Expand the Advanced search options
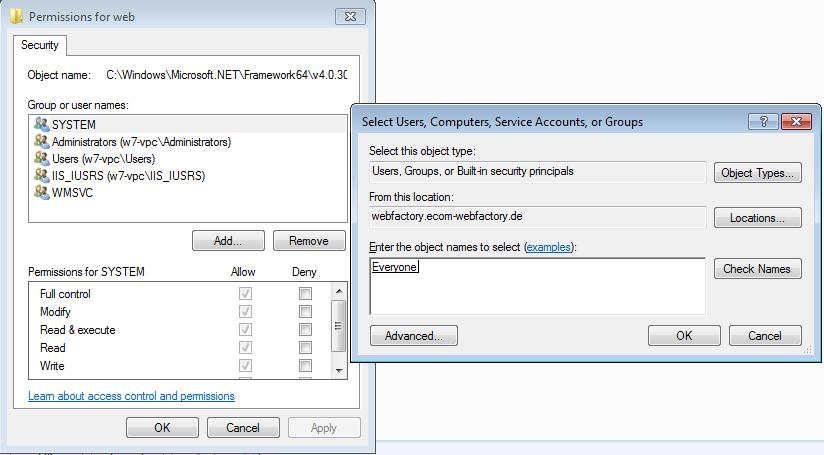The width and height of the screenshot is (824, 455). 413,336
